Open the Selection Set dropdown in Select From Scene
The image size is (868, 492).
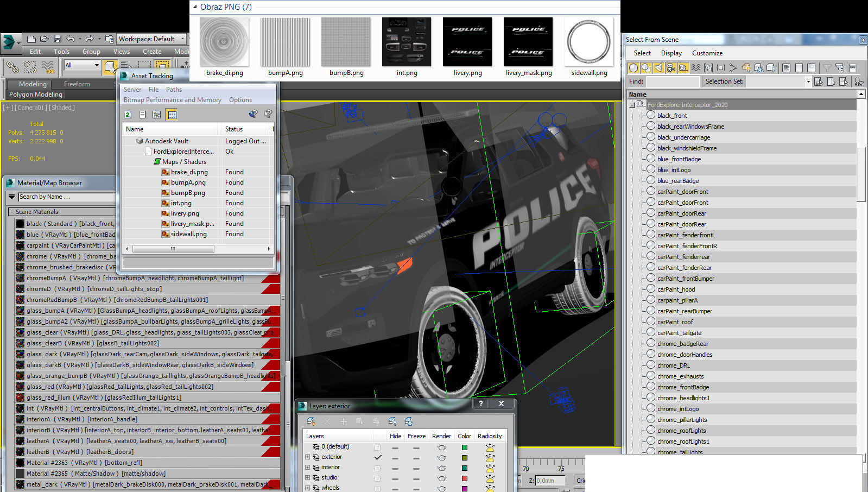[808, 81]
